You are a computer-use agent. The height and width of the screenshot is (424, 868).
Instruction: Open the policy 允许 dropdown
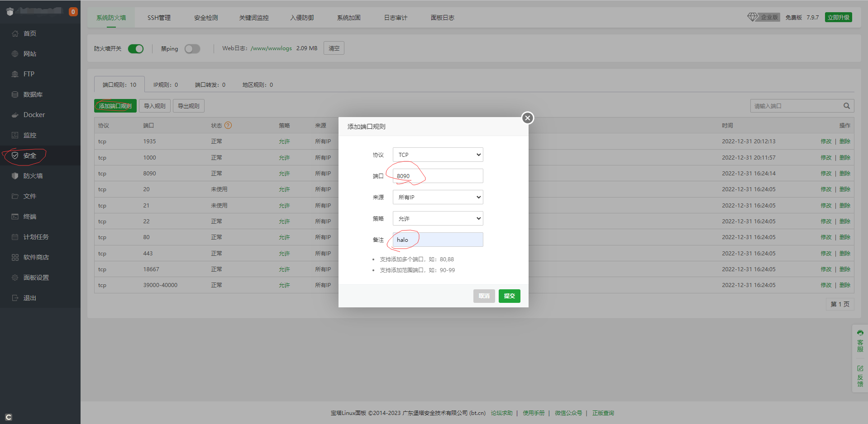click(438, 218)
